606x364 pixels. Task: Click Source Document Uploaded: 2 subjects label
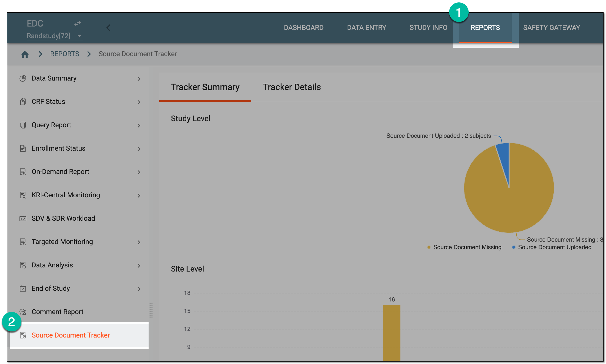click(x=438, y=136)
